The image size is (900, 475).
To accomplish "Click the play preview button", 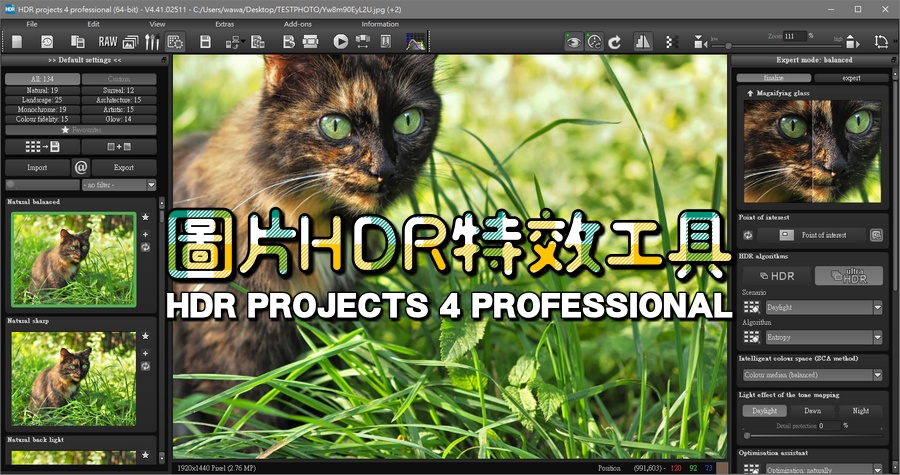I will point(340,42).
